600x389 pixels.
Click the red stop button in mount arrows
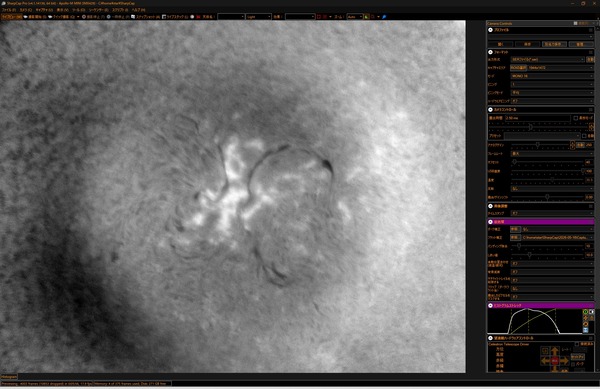(x=555, y=361)
